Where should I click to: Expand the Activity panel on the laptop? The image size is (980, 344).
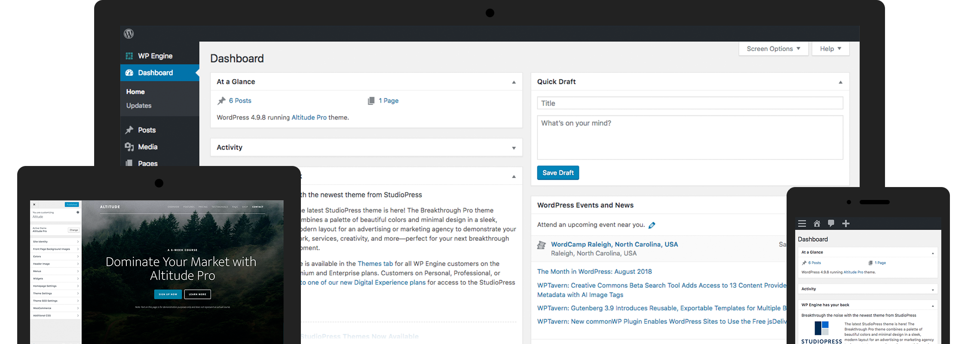514,148
